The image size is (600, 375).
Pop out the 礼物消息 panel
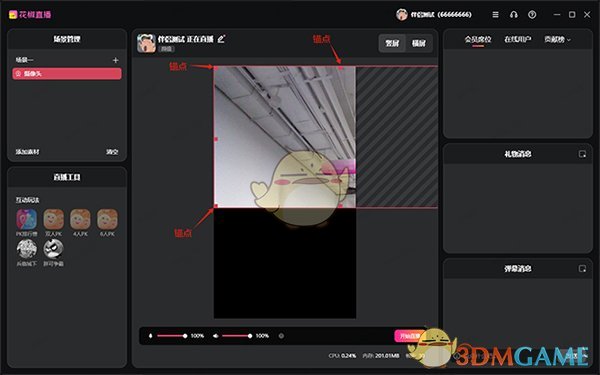tap(582, 154)
